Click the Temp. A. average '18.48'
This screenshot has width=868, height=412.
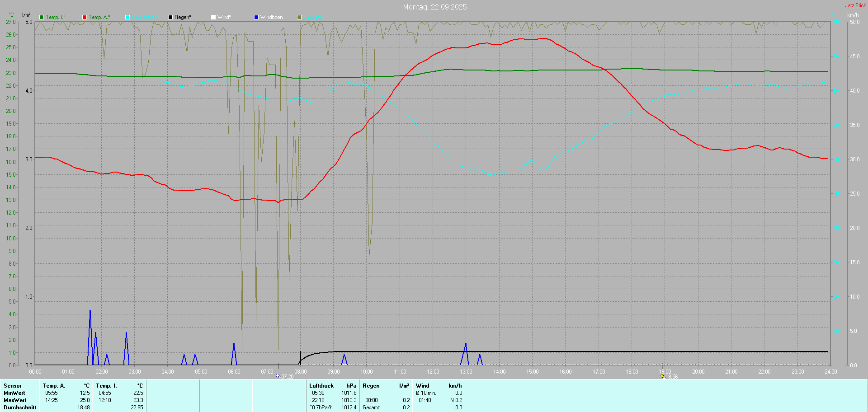(x=84, y=407)
